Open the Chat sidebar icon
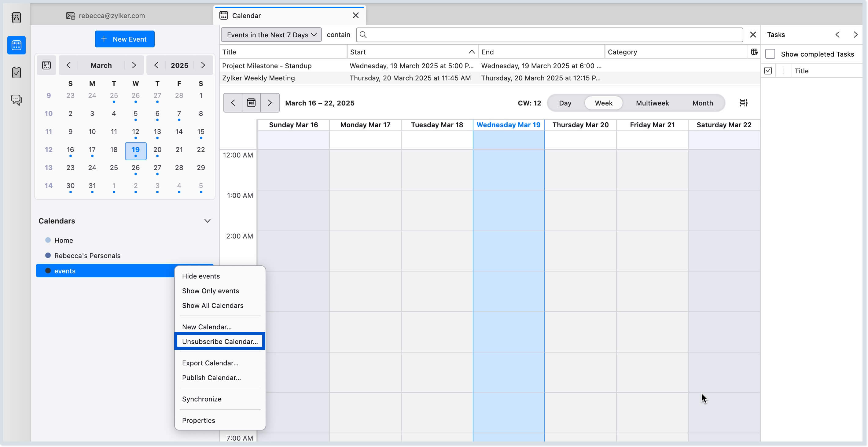 point(16,100)
